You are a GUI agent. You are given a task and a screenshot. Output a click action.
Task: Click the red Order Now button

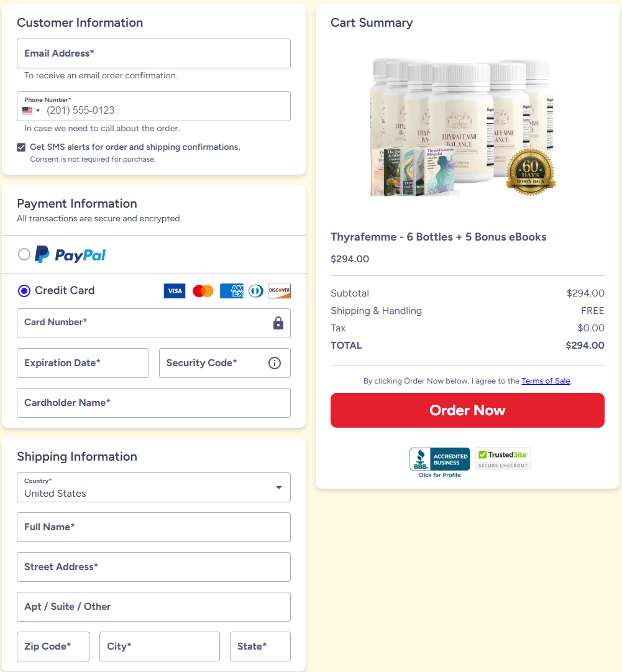pos(467,410)
